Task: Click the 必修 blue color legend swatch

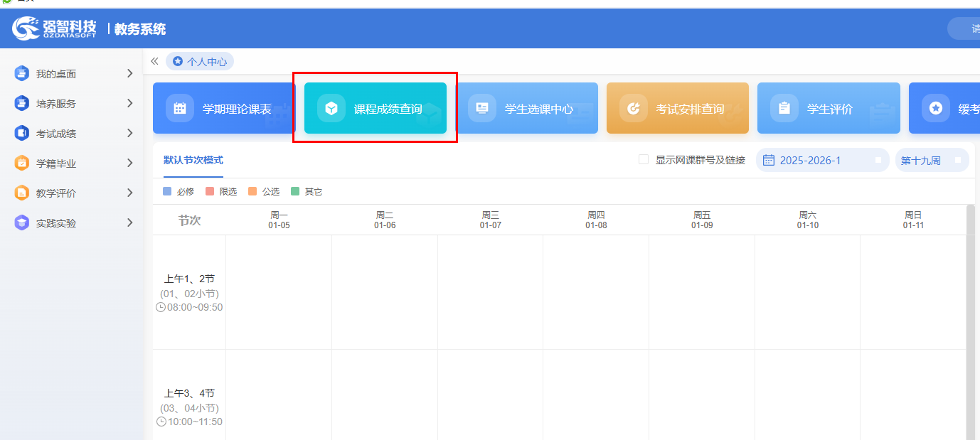Action: pyautogui.click(x=167, y=191)
